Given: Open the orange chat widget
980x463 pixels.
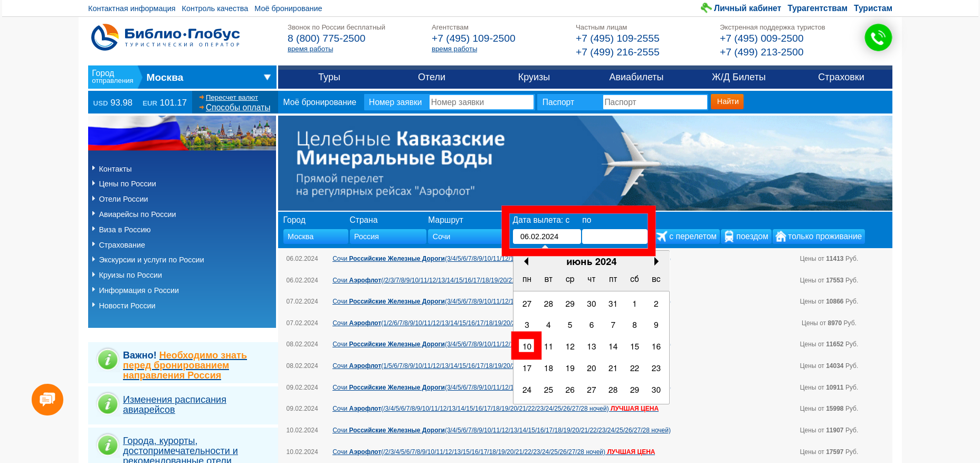Looking at the screenshot, I should (47, 400).
